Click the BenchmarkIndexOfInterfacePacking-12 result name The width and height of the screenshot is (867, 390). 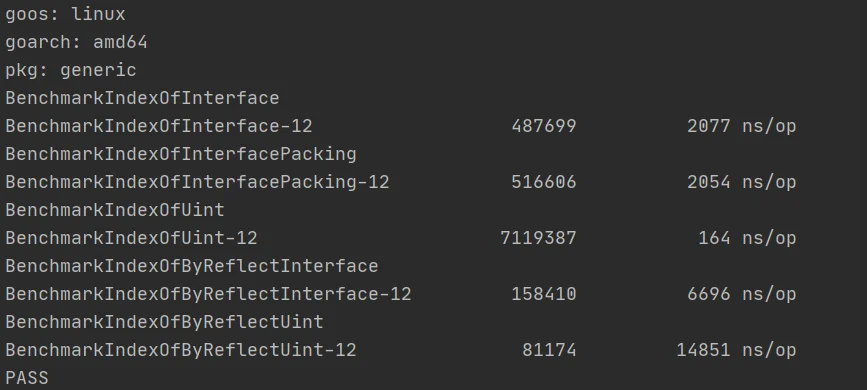197,182
